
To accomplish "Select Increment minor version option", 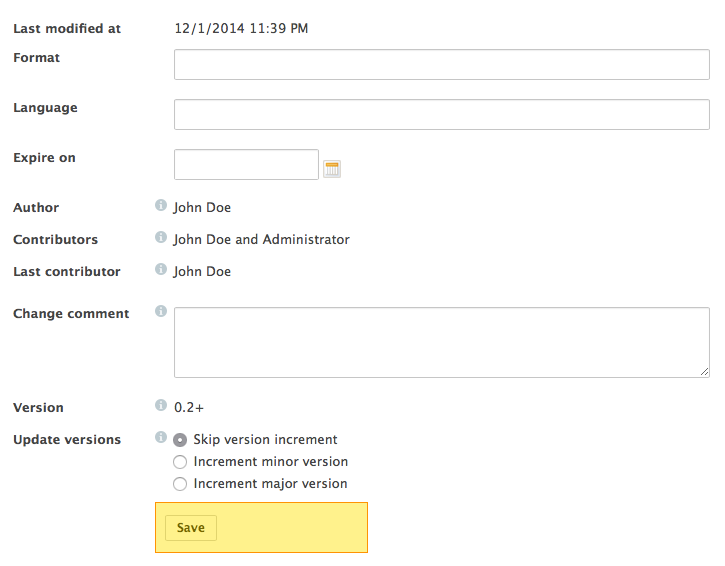I will pos(180,461).
